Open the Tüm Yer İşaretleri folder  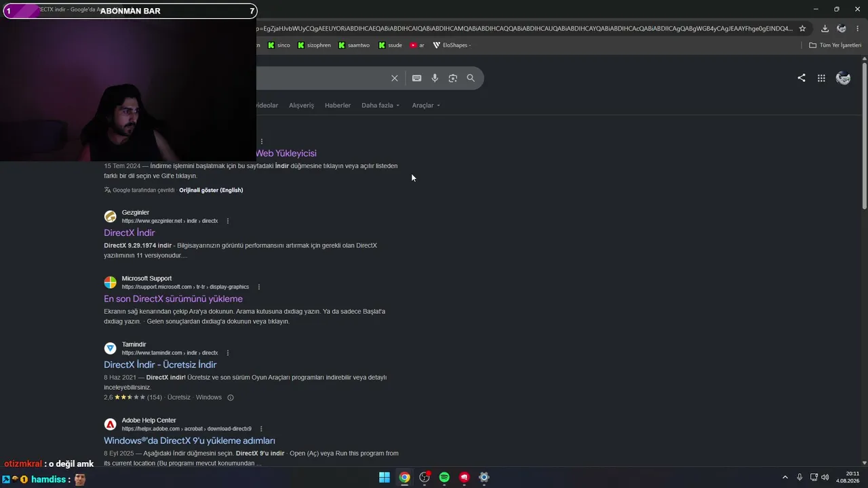pyautogui.click(x=835, y=45)
